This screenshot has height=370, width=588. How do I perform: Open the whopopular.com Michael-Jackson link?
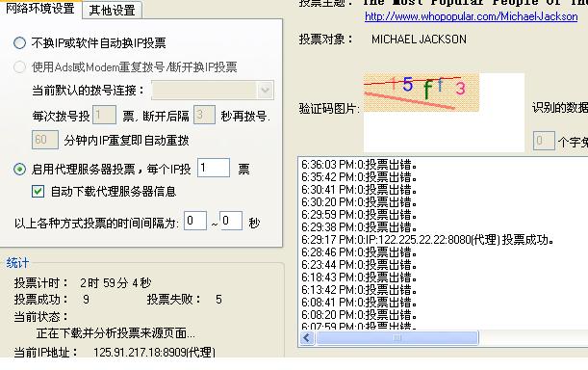coord(471,16)
